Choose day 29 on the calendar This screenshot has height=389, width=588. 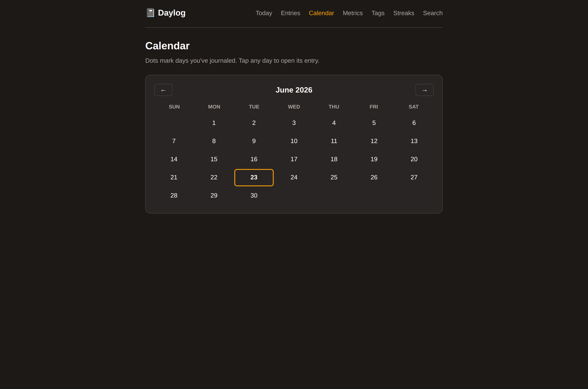(214, 196)
